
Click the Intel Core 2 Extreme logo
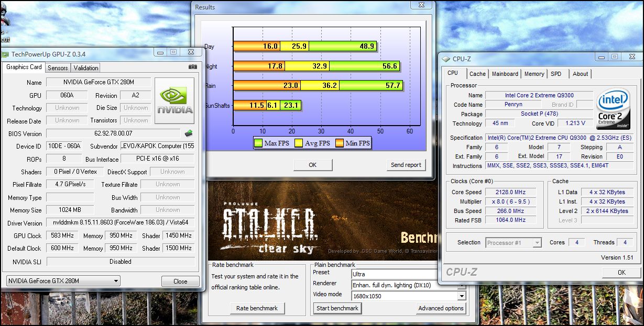pos(613,109)
